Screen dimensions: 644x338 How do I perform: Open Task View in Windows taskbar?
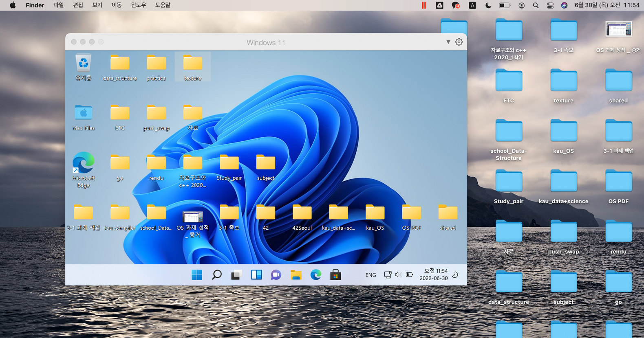[x=236, y=275]
